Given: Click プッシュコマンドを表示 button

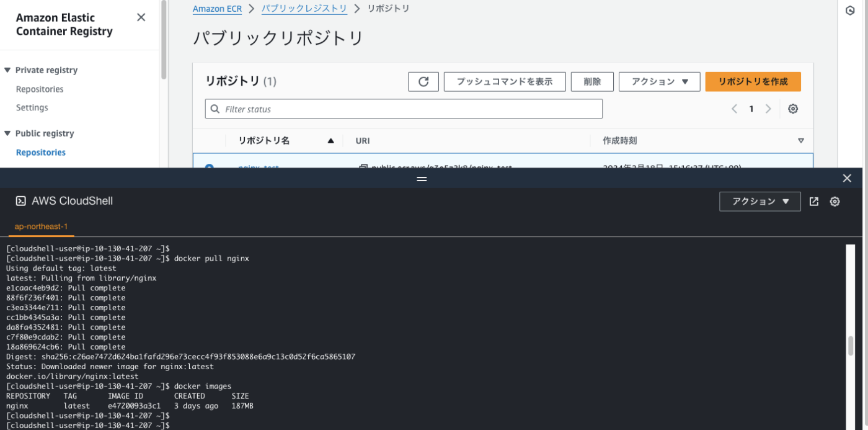Looking at the screenshot, I should click(505, 82).
